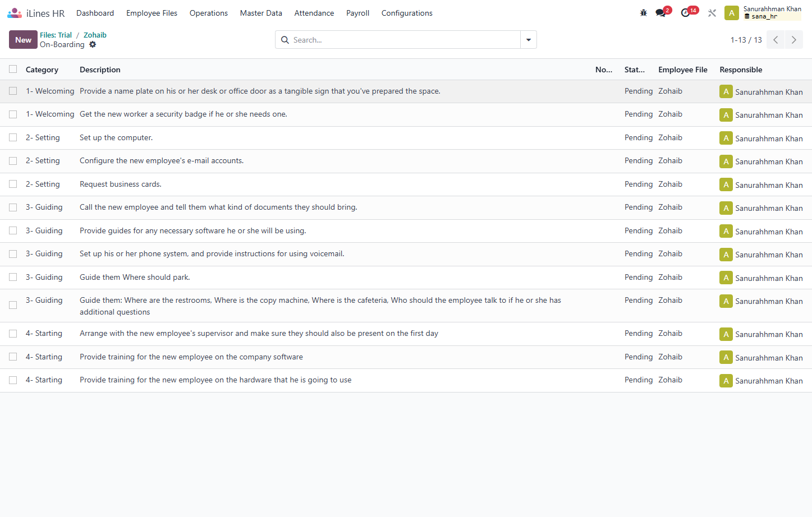
Task: Check the Configure e-mail accounts row
Action: pyautogui.click(x=13, y=161)
